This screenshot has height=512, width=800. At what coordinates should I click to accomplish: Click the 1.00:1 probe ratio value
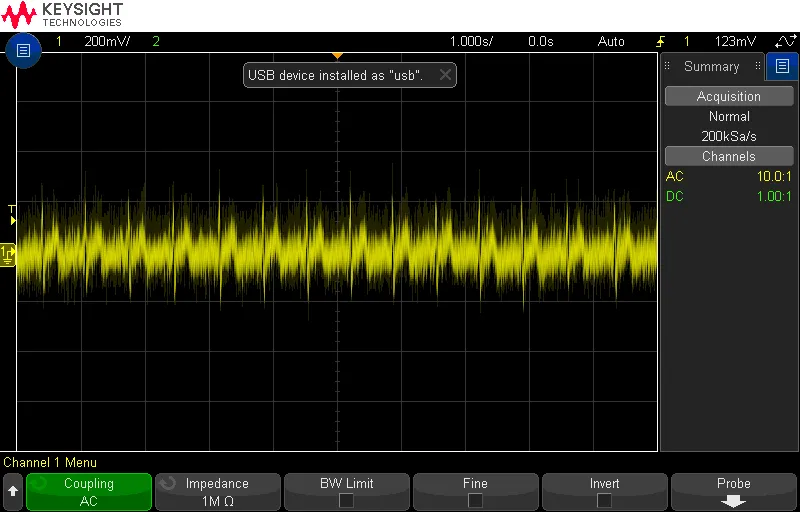point(774,196)
